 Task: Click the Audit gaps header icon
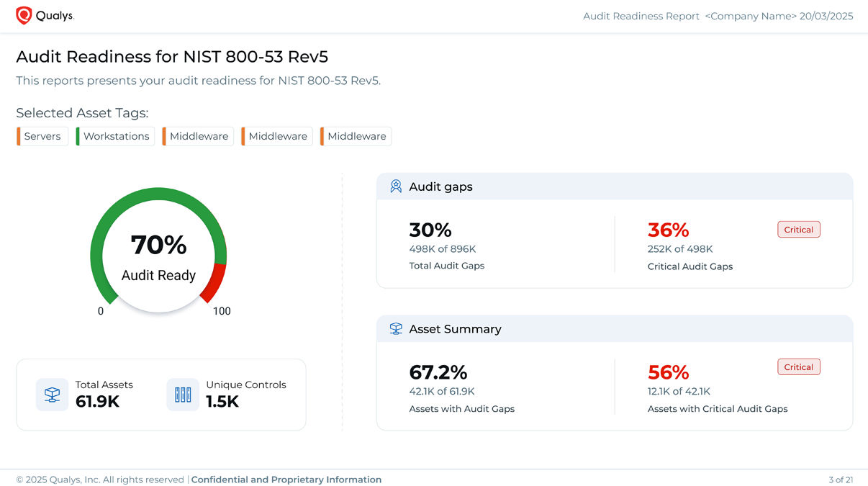[396, 186]
